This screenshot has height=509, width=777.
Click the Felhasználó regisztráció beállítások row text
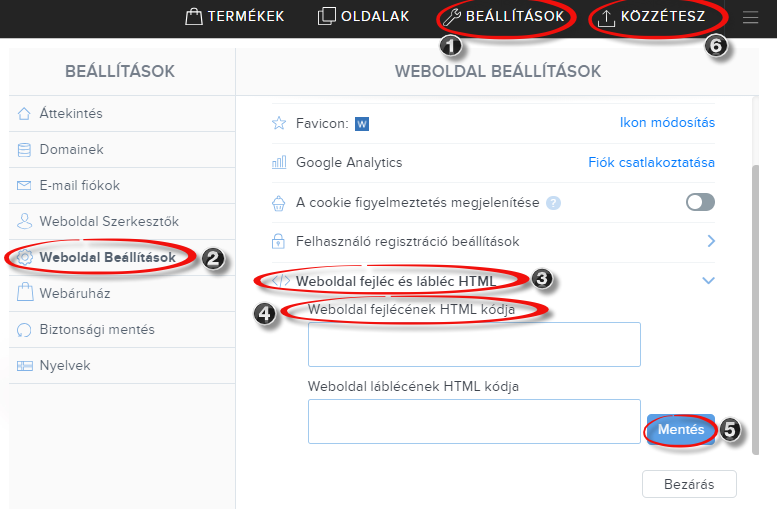[x=407, y=241]
